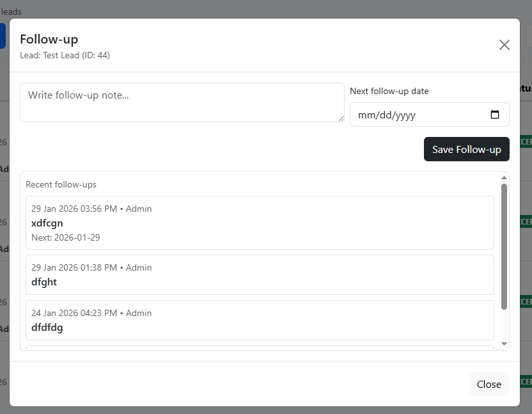The image size is (532, 414).
Task: Click the 'Recent follow-ups' heading
Action: 61,184
